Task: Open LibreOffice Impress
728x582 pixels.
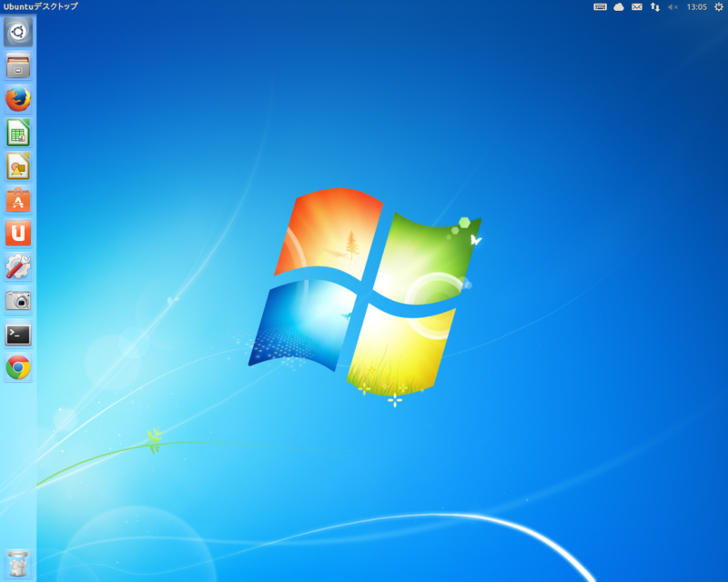Action: click(16, 166)
